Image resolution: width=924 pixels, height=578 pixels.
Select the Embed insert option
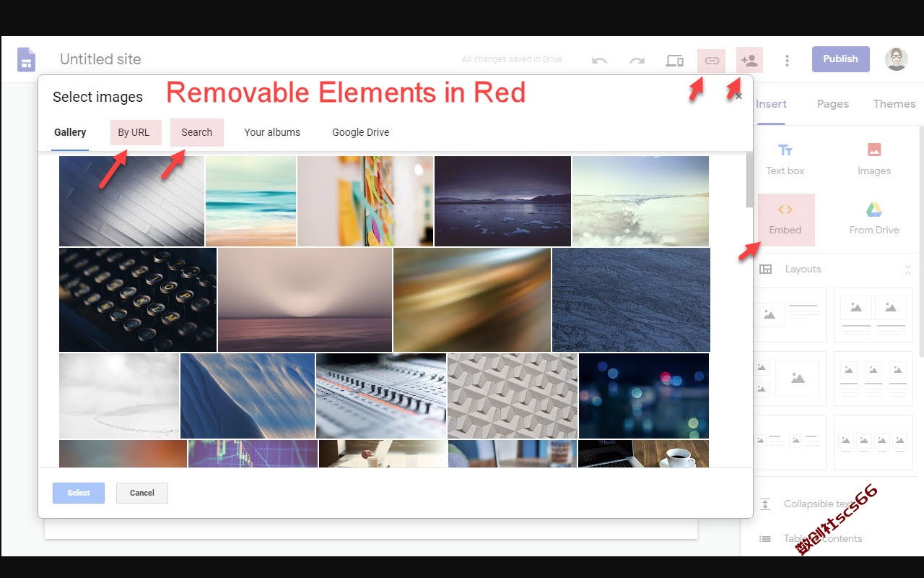point(786,219)
